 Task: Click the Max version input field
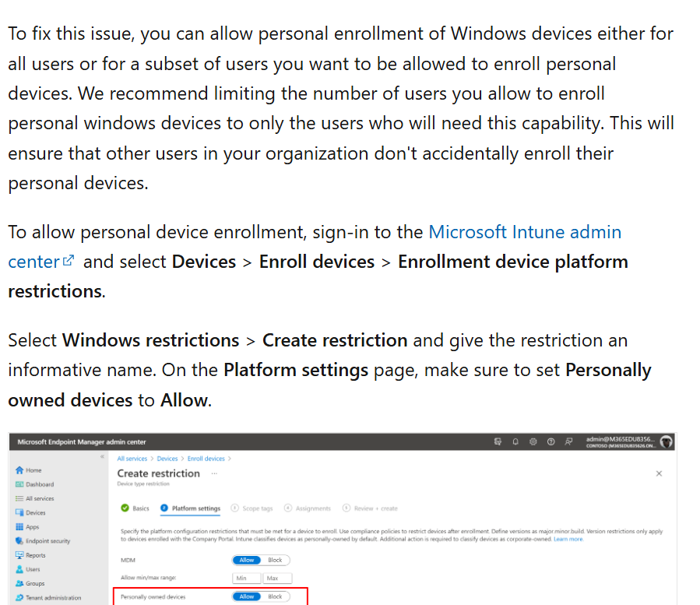click(278, 579)
